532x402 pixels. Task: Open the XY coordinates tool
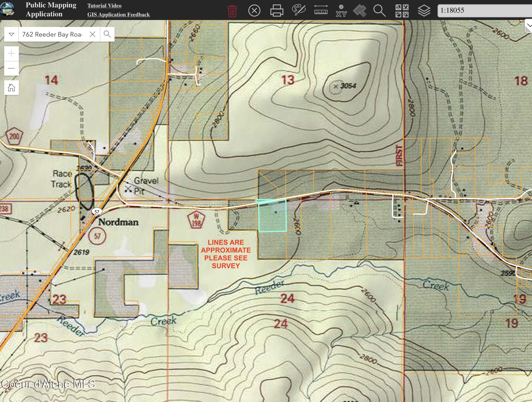coord(341,10)
